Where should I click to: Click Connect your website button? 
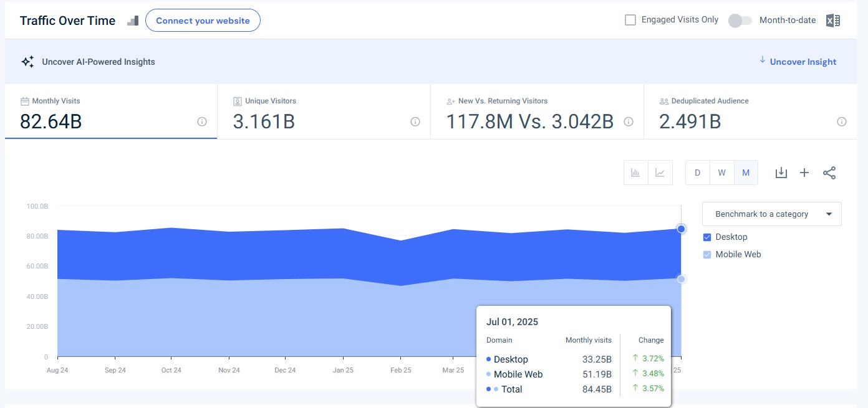[x=203, y=21]
